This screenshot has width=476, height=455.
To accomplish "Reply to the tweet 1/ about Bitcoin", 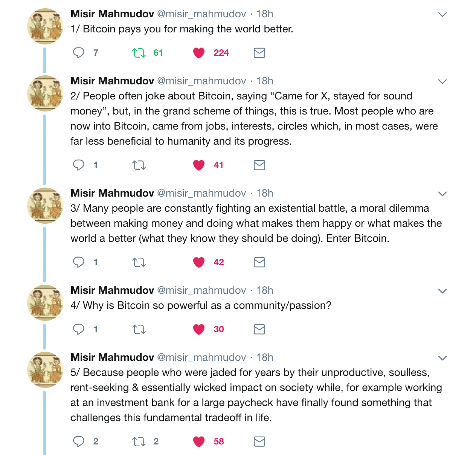I will pyautogui.click(x=79, y=53).
